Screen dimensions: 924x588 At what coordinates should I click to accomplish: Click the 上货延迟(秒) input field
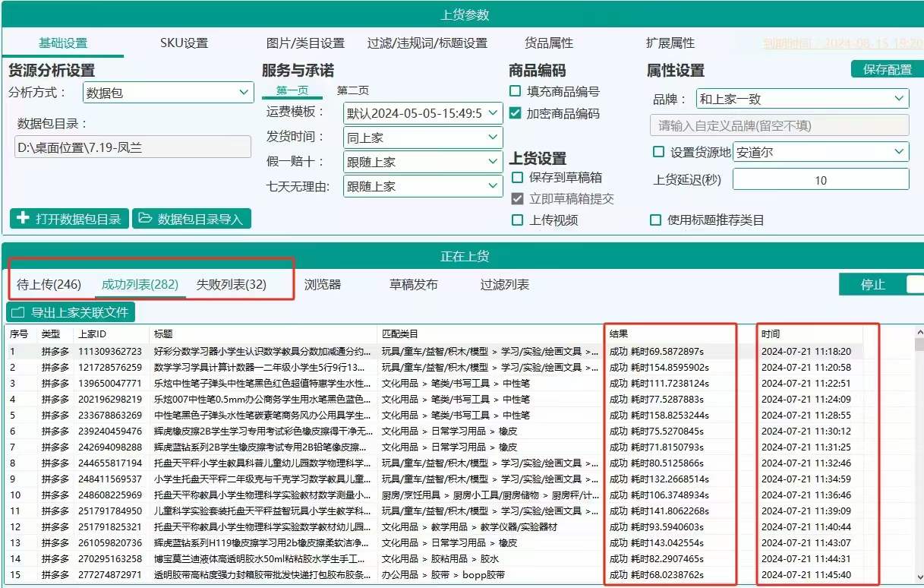tap(820, 180)
